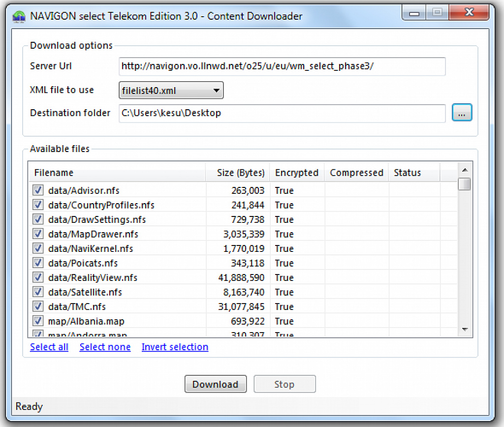The height and width of the screenshot is (427, 504).
Task: Click the size value 729,738
Action: (x=248, y=219)
